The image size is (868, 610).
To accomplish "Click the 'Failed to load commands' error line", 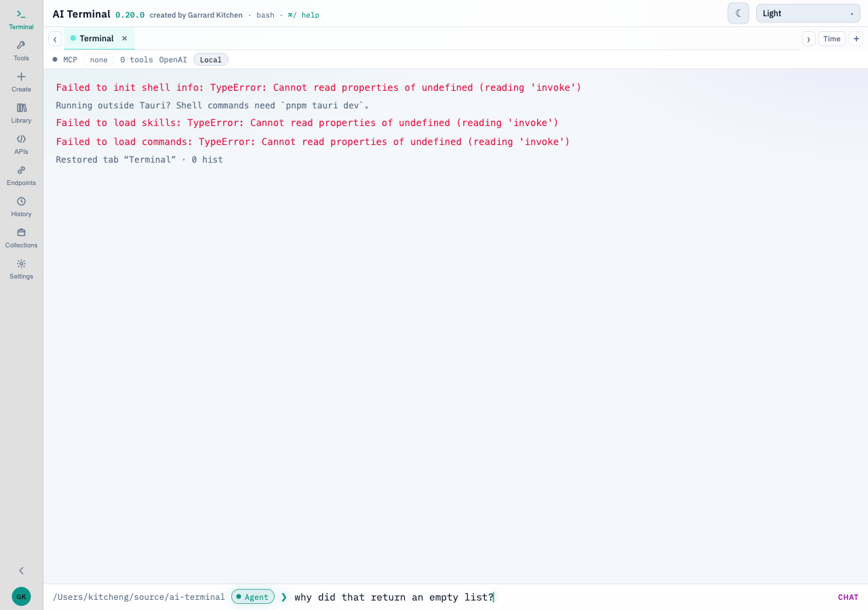I will [313, 142].
